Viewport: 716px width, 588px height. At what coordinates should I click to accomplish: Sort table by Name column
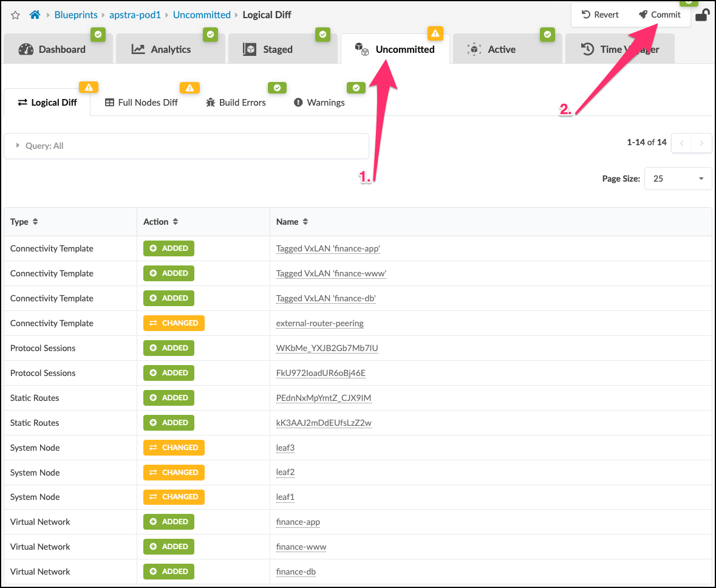(x=305, y=222)
